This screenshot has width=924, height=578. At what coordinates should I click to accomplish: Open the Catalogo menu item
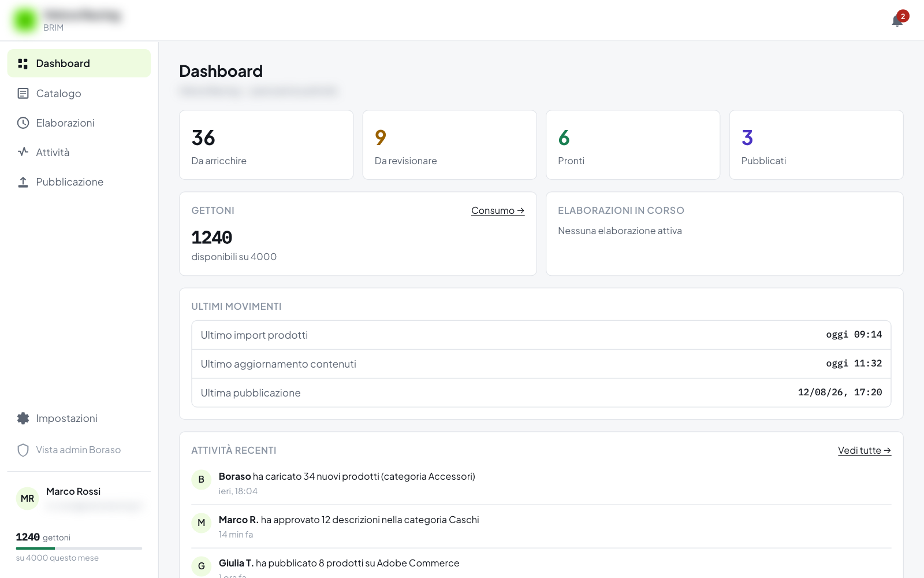tap(79, 93)
